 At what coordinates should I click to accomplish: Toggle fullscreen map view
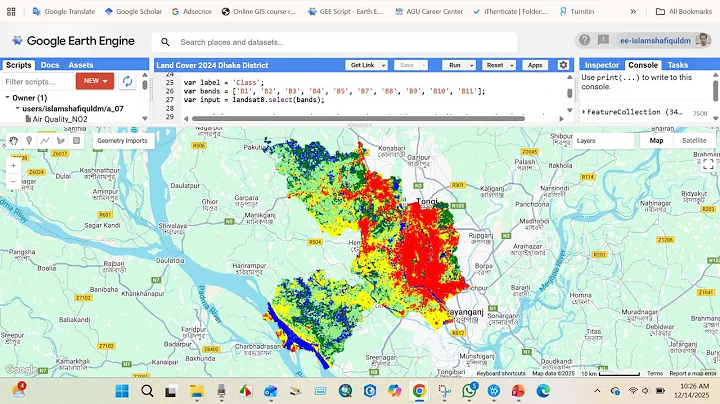point(708,164)
